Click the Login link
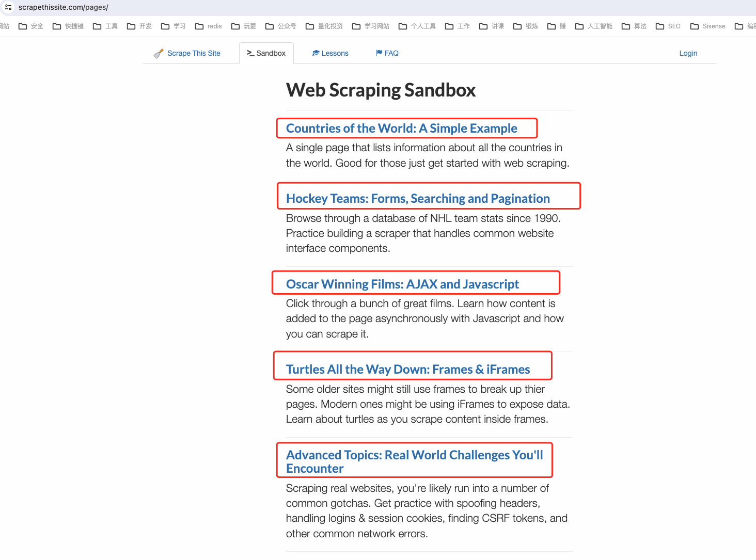This screenshot has height=560, width=756. coord(688,53)
